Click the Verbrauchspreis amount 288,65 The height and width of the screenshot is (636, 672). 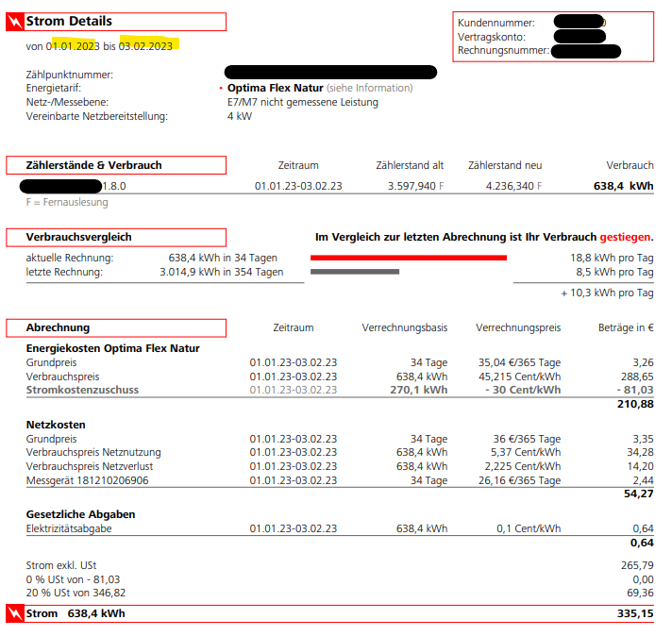637,377
